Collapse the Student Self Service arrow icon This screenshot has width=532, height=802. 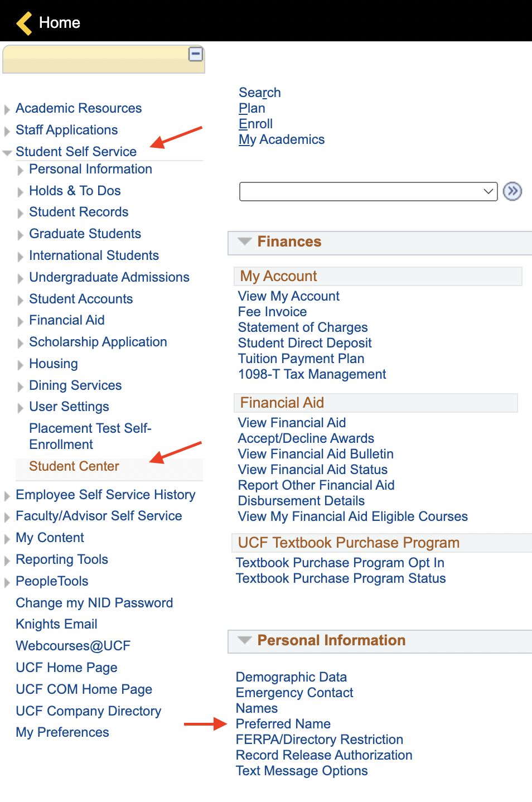click(7, 152)
